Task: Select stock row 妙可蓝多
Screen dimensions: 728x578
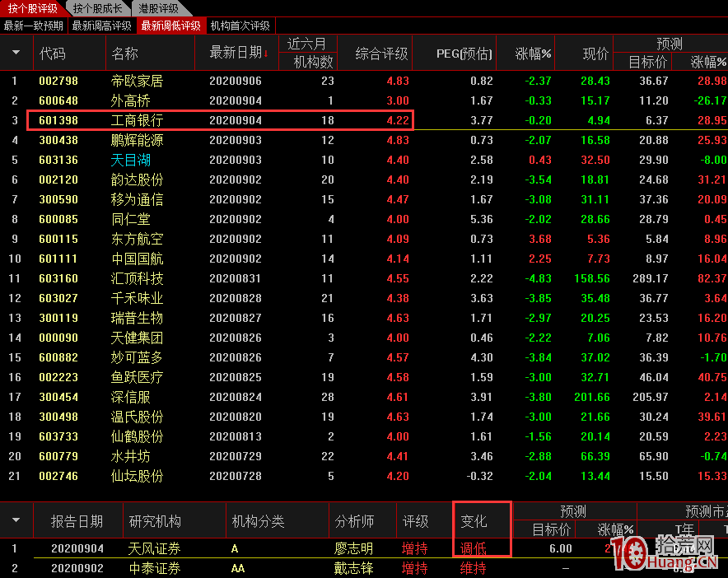Action: coord(364,357)
